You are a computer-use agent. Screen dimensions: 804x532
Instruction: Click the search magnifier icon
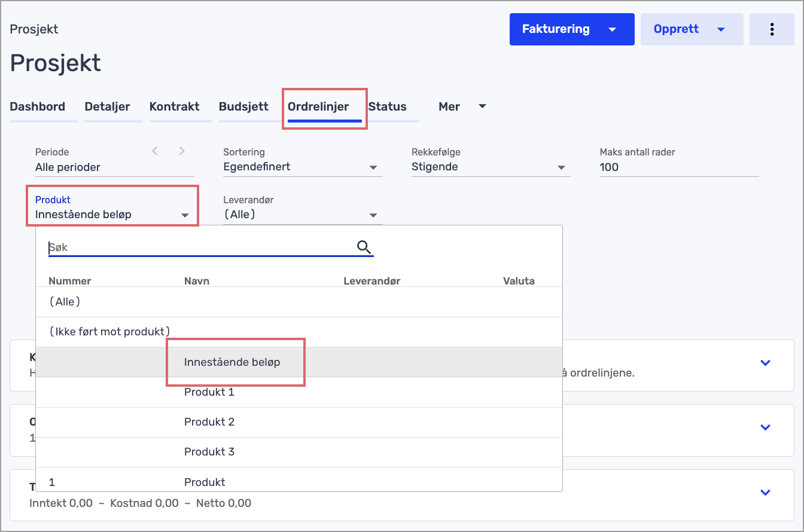click(364, 247)
